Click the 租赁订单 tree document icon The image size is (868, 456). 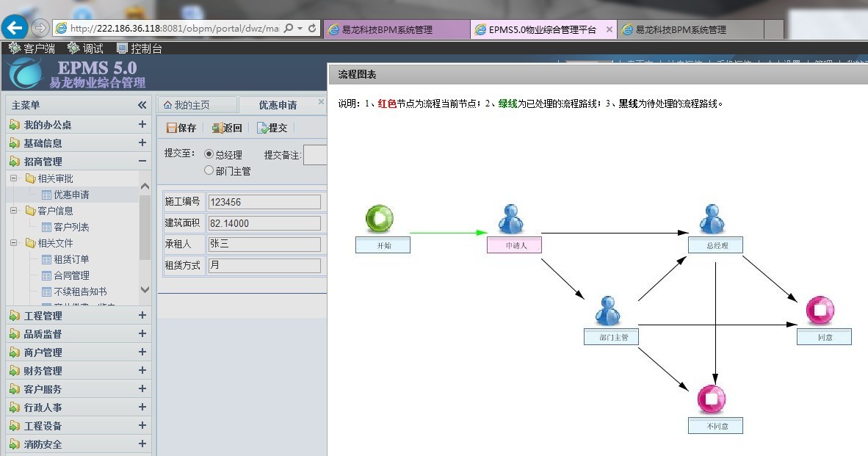(x=46, y=259)
